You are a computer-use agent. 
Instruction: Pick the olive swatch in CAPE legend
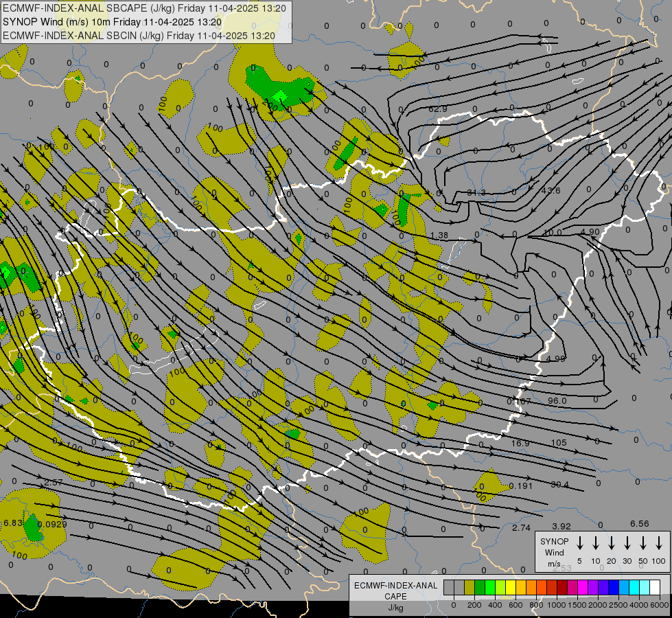[x=470, y=588]
